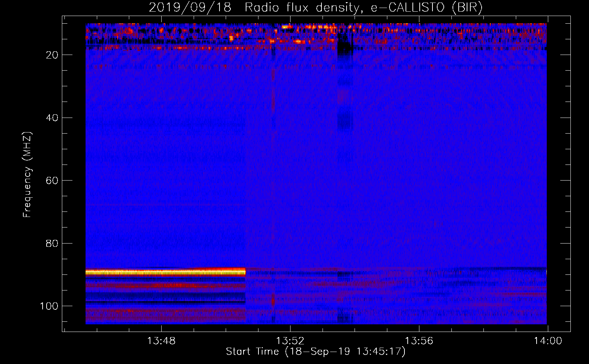589x364 pixels.
Task: Click the '100' frequency tick label
Action: (x=49, y=306)
